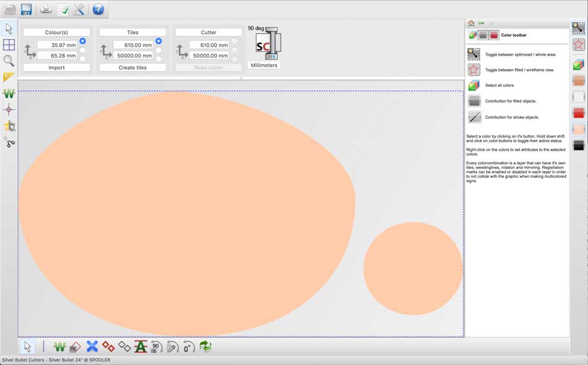Click stacked-squares select all colors in right strip

[x=578, y=64]
